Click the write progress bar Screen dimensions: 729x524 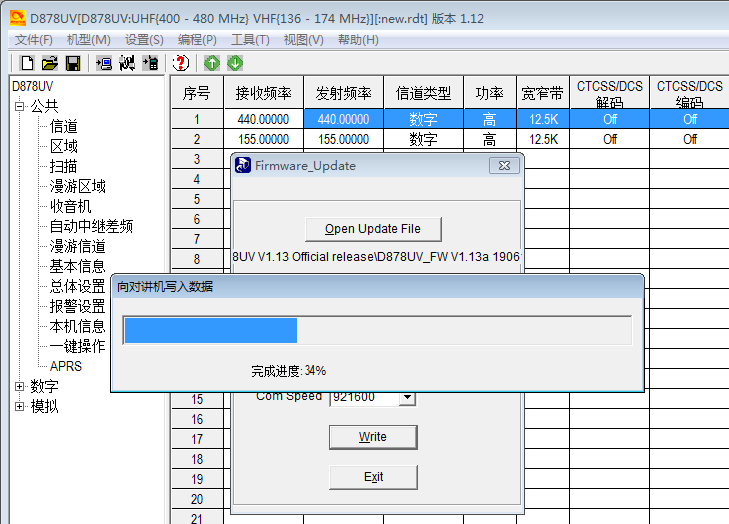point(376,331)
